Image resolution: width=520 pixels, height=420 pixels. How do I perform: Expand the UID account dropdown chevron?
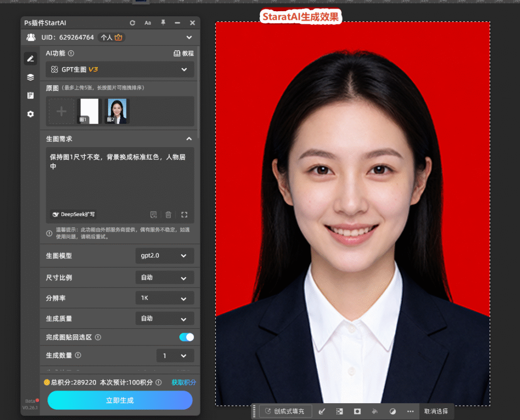coord(189,38)
